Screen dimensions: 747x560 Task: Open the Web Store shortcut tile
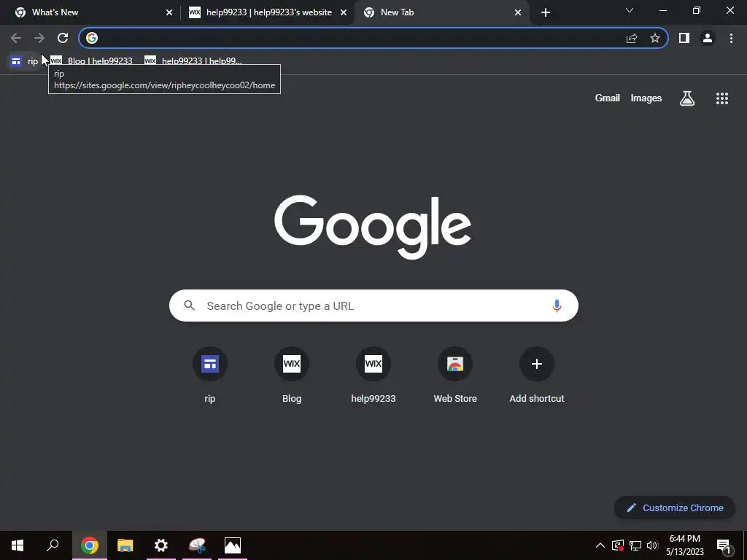[x=455, y=376]
